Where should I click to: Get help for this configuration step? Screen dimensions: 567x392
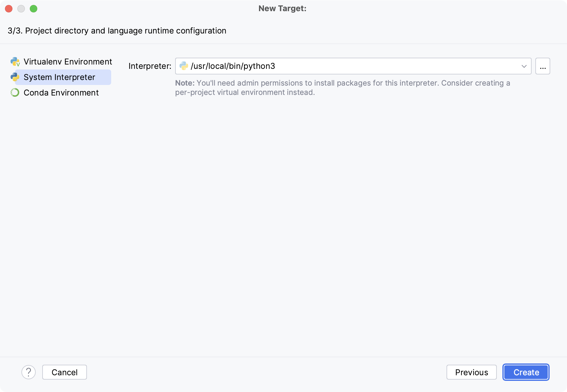click(29, 372)
